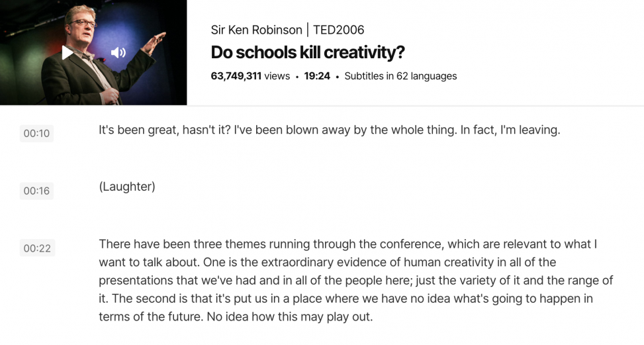The height and width of the screenshot is (345, 644).
Task: Jump to the 00:10 timestamp
Action: [37, 134]
